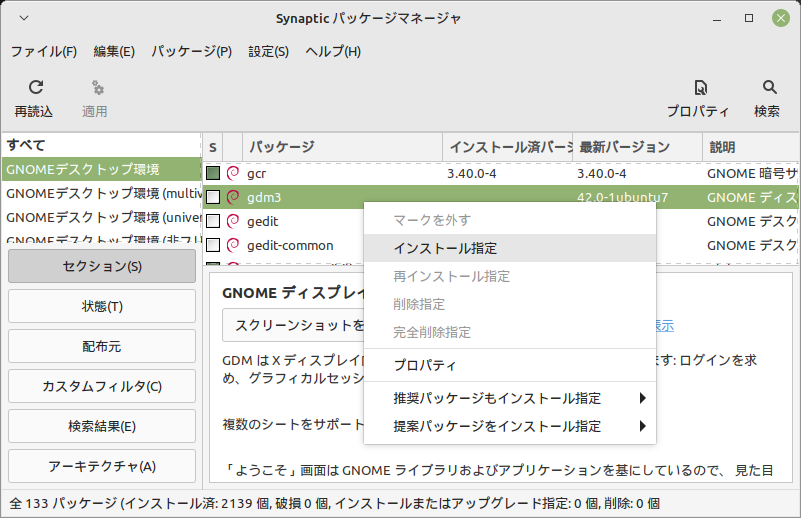Image resolution: width=801 pixels, height=518 pixels.
Task: Click the GNOME 暗号 description cell
Action: pos(752,174)
